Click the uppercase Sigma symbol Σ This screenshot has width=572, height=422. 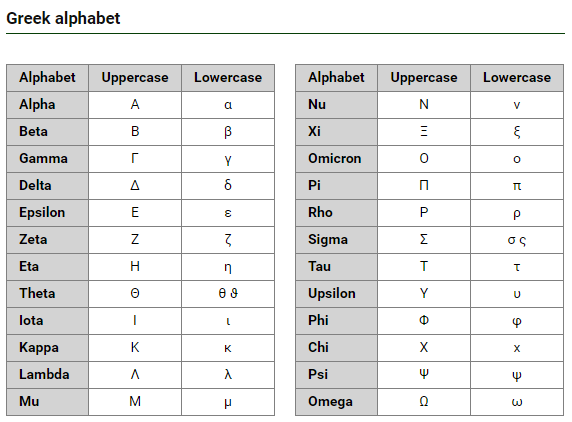[424, 239]
